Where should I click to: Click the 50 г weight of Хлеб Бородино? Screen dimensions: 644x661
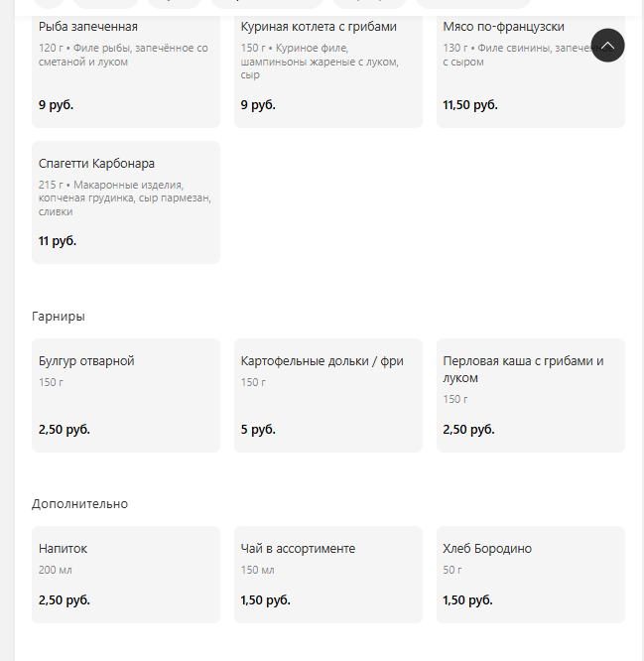coord(452,571)
